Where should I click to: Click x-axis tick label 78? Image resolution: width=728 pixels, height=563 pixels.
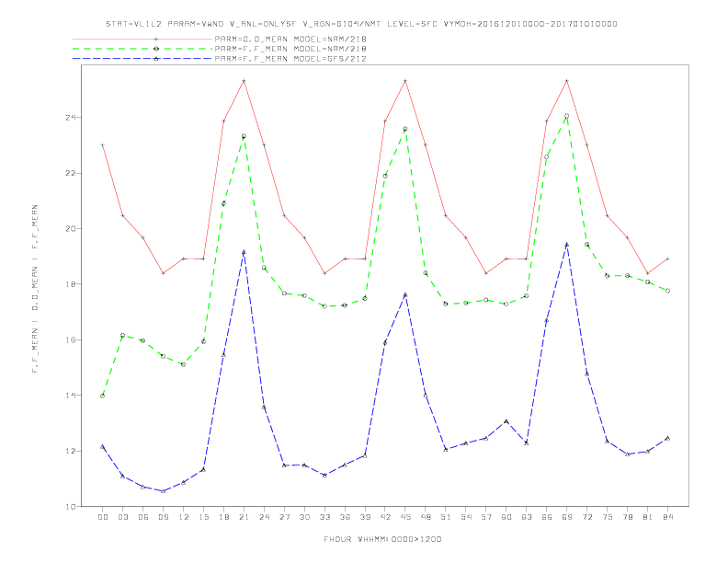click(x=628, y=517)
